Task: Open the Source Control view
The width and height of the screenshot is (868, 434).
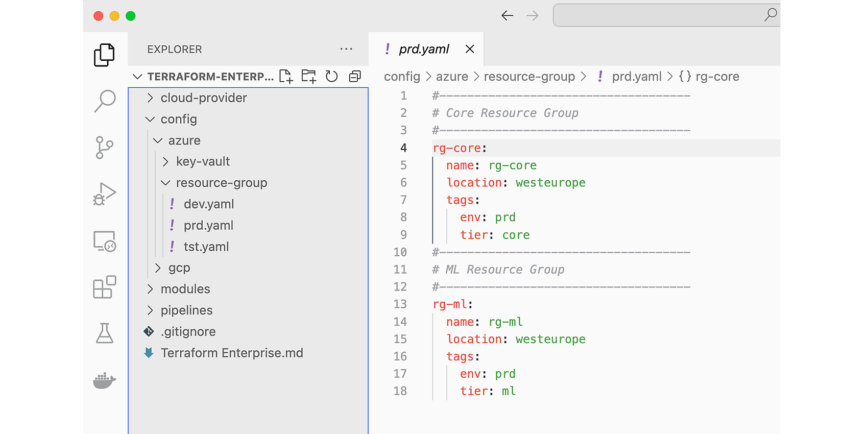Action: pos(104,148)
